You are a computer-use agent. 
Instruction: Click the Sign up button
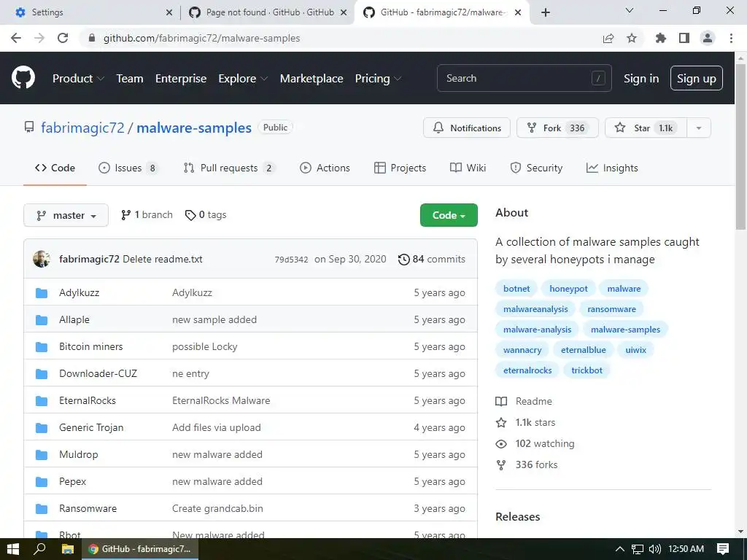coord(697,78)
